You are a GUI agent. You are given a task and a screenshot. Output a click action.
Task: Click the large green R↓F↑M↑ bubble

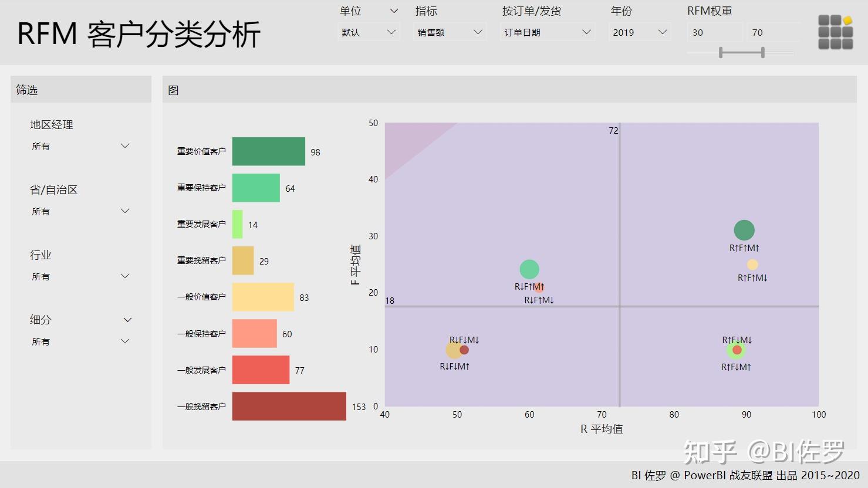click(x=529, y=269)
